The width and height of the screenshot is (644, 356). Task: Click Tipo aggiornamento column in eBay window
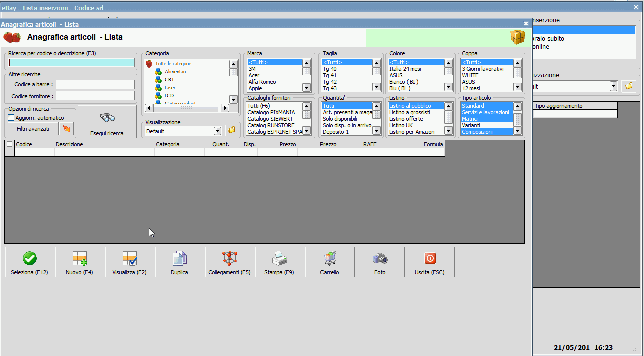[575, 106]
